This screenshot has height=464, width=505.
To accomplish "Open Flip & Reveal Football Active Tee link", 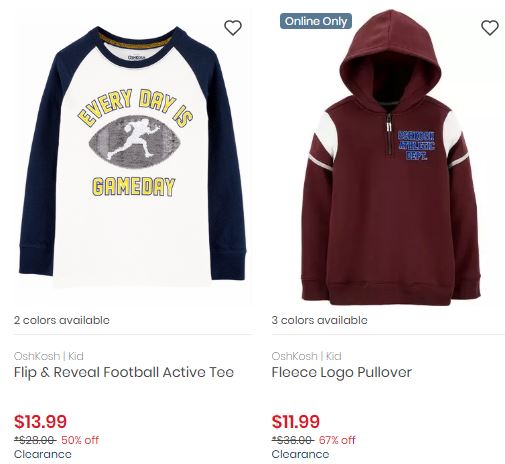I will [x=124, y=372].
